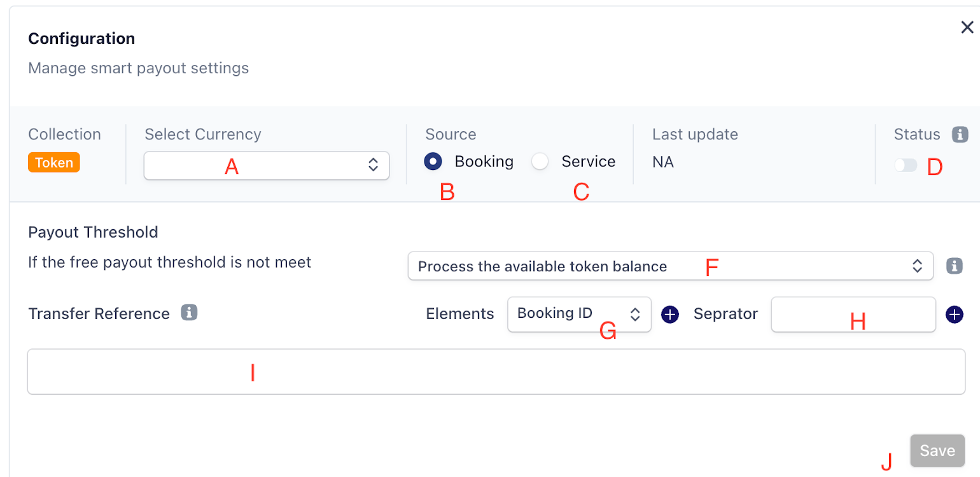Click the info icon beside Status
The height and width of the screenshot is (477, 980).
(960, 134)
